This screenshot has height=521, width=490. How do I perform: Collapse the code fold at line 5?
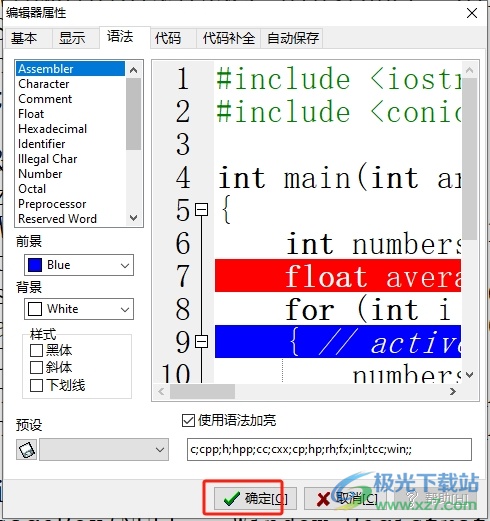(202, 210)
